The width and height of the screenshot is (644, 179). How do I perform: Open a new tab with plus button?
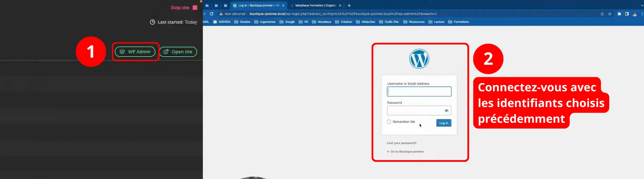tap(349, 5)
